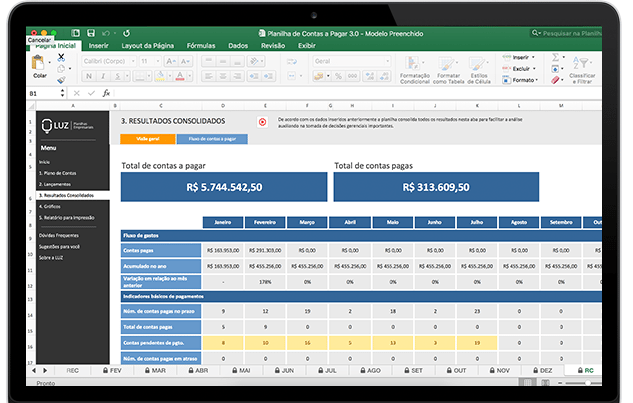Open the Layout da Página tab
Viewport: 633px width, 403px height.
(147, 46)
